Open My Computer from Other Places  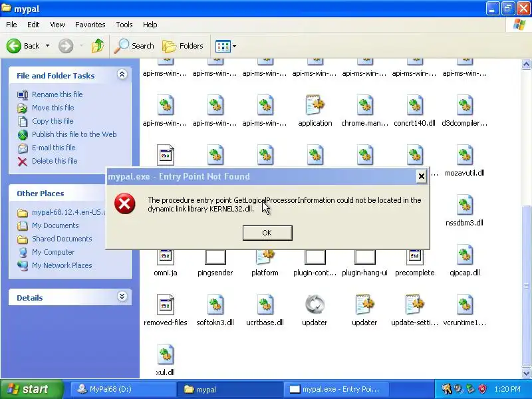pyautogui.click(x=53, y=252)
